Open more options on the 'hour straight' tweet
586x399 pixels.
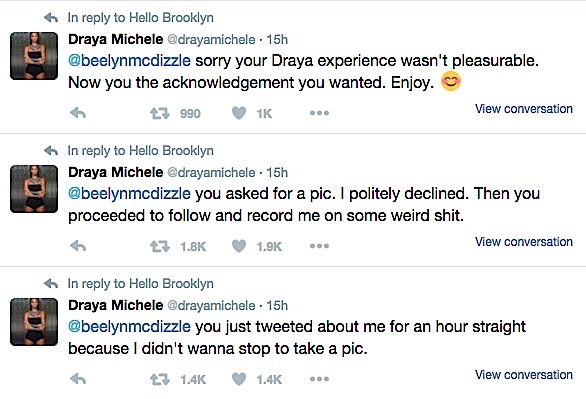click(x=319, y=379)
